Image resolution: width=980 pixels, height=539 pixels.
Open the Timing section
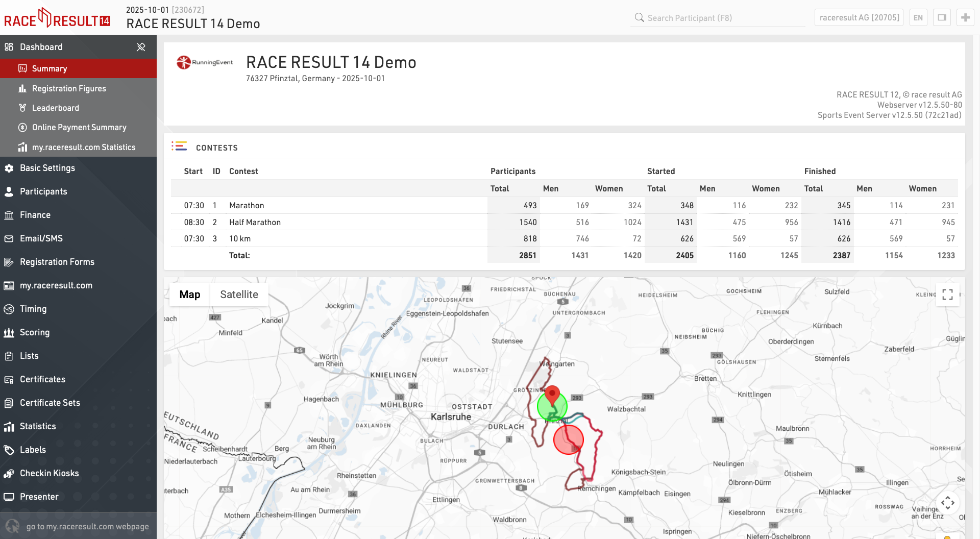click(33, 309)
